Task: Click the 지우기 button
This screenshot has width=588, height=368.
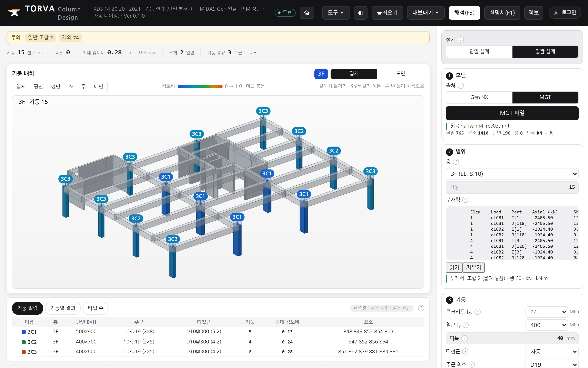Action: click(473, 267)
